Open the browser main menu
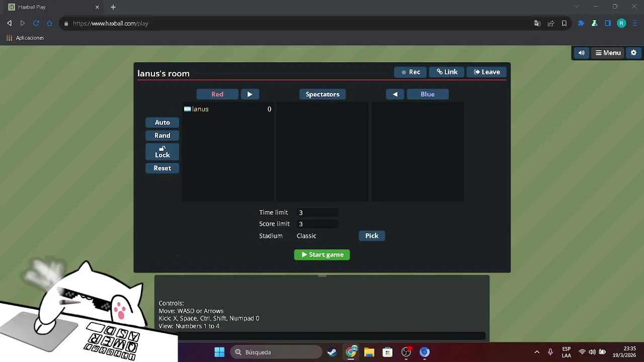644x362 pixels. [x=635, y=23]
